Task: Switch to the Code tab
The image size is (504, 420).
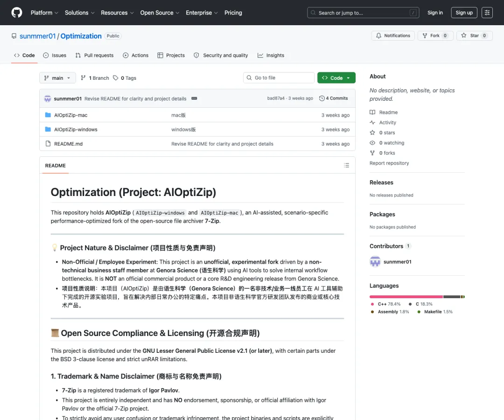Action: point(24,55)
